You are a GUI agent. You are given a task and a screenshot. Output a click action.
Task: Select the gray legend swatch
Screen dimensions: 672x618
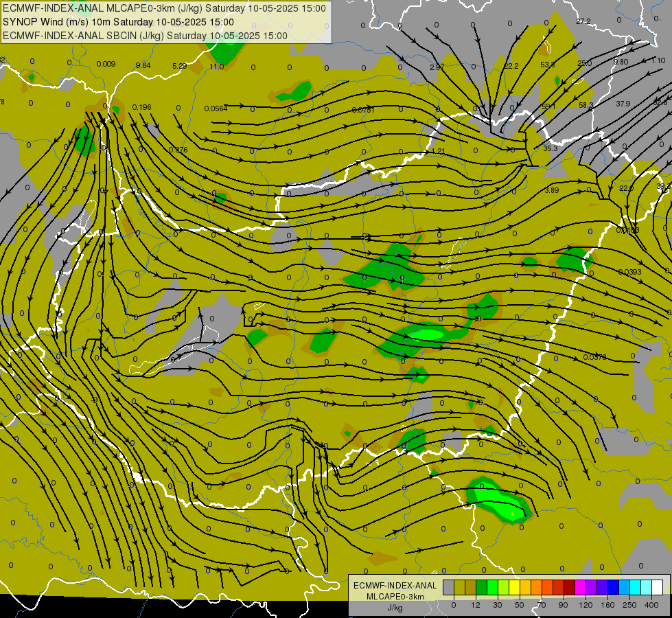point(449,587)
